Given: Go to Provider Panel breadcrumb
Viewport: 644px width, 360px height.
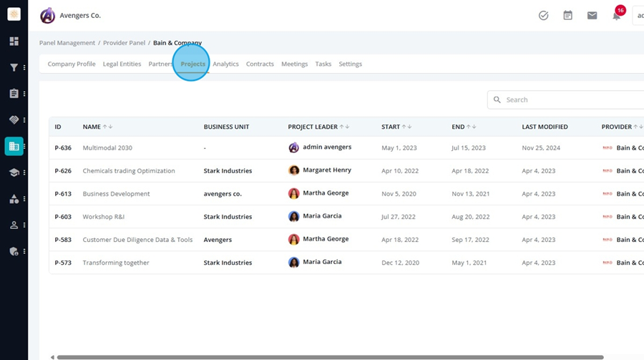Looking at the screenshot, I should [124, 43].
